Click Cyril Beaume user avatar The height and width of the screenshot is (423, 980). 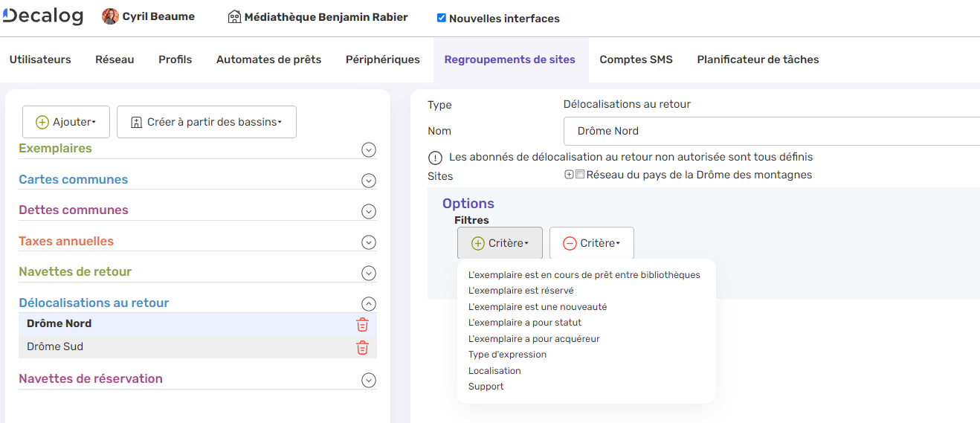click(110, 17)
